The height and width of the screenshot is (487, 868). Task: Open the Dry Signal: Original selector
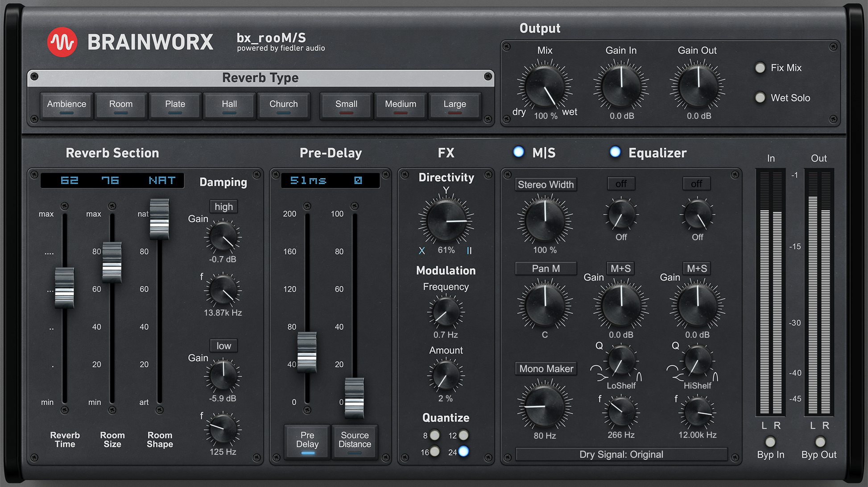[621, 454]
